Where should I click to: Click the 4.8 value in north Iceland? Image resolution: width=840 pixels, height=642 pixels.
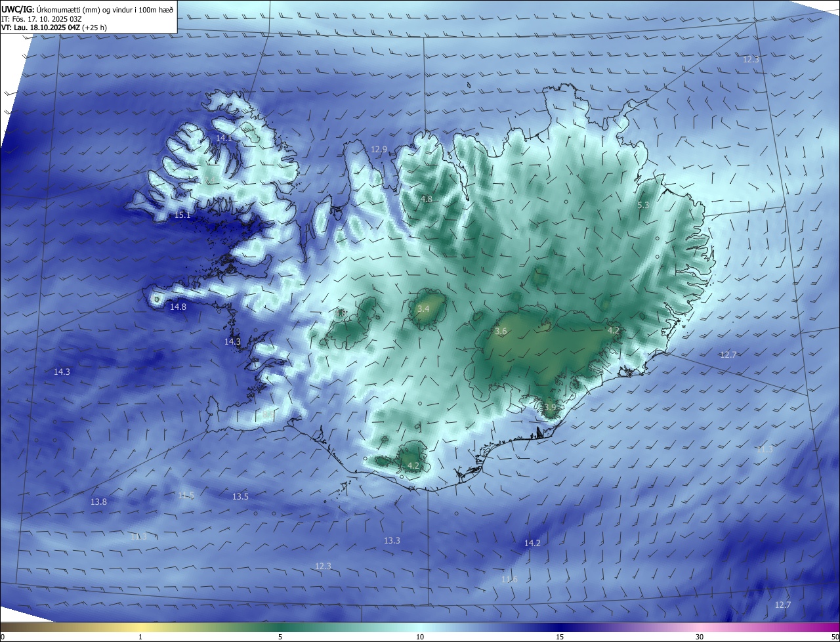(427, 199)
